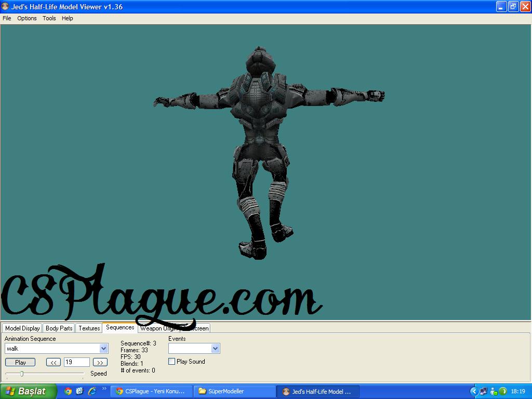Select the Sequences tab
This screenshot has width=532, height=399.
tap(120, 327)
